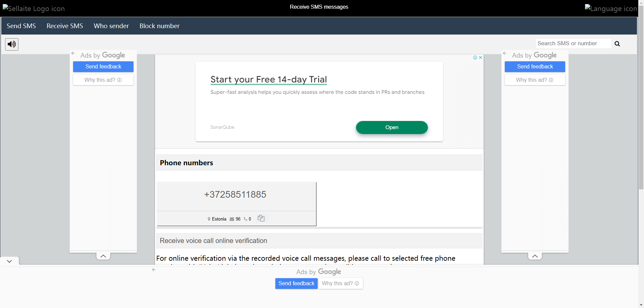Open the Block number page
The height and width of the screenshot is (308, 644).
tap(159, 26)
